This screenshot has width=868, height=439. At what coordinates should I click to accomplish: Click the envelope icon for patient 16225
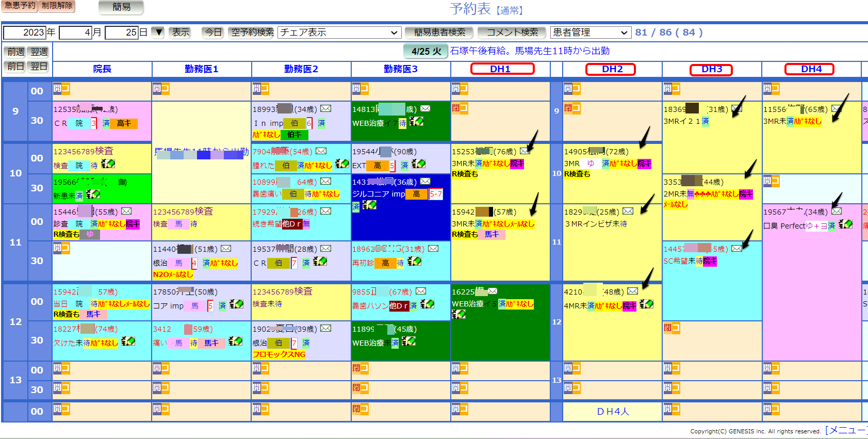pyautogui.click(x=493, y=291)
